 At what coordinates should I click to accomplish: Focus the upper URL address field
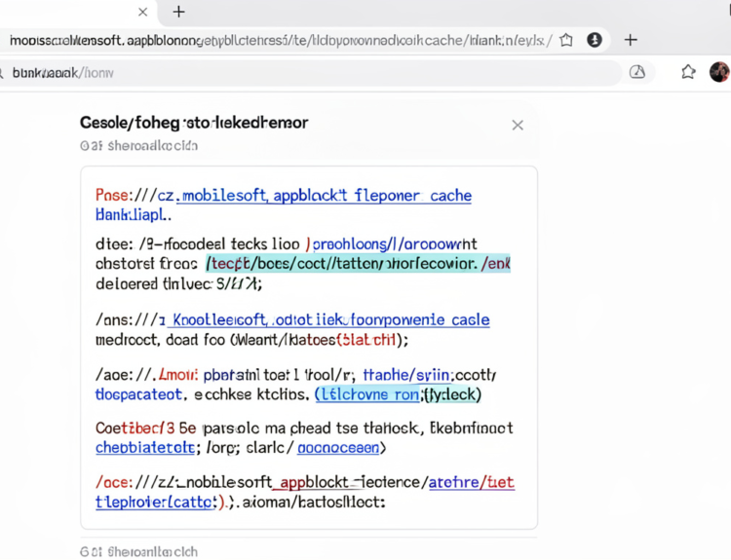coord(280,41)
